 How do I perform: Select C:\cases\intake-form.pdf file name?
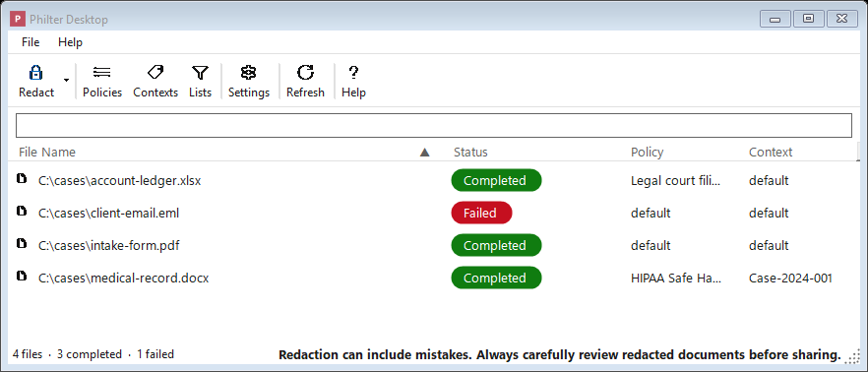[108, 245]
